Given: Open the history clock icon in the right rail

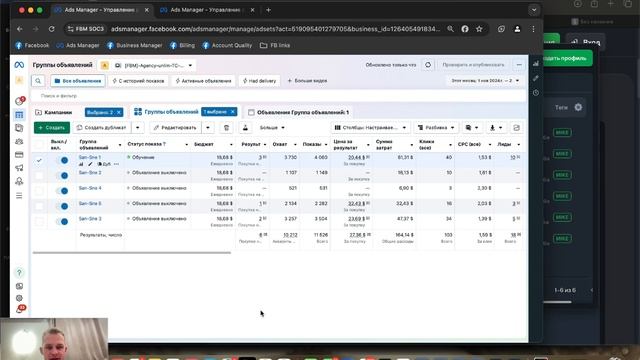Looking at the screenshot, I should pos(536,93).
